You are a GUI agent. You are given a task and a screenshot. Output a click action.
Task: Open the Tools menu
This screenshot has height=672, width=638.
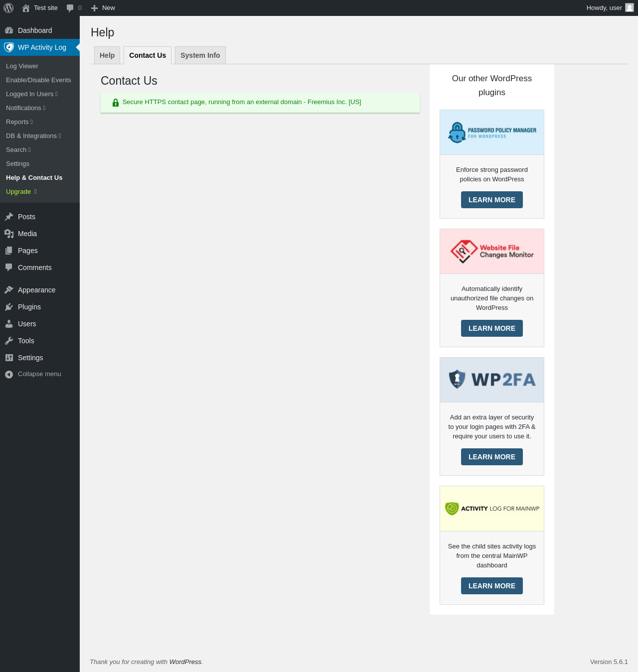click(40, 341)
